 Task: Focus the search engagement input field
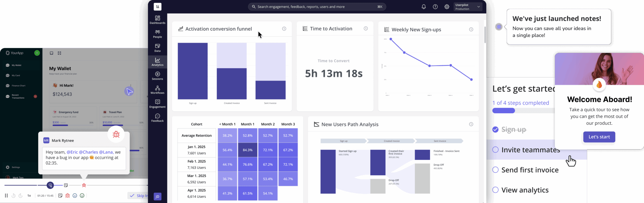(x=317, y=7)
